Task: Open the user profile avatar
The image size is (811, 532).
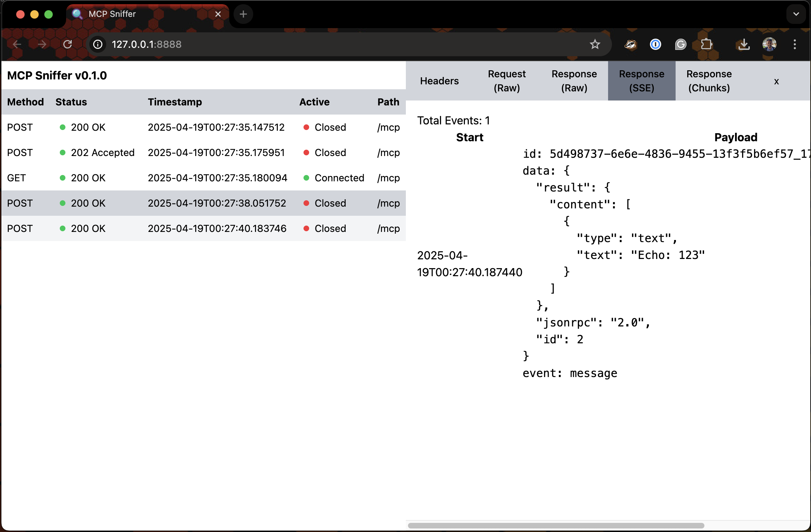Action: [x=769, y=44]
